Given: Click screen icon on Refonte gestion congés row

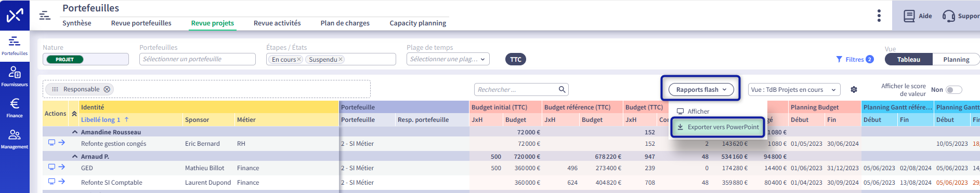Looking at the screenshot, I should [51, 143].
